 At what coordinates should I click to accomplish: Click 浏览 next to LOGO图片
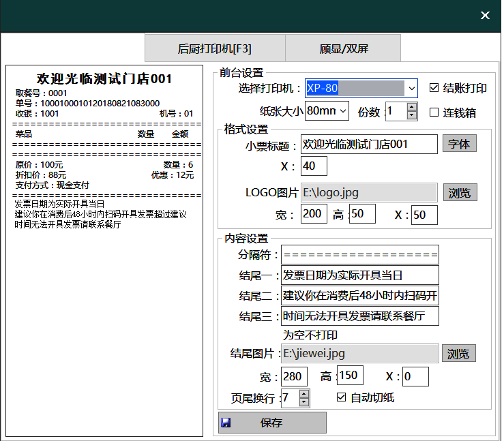click(460, 193)
